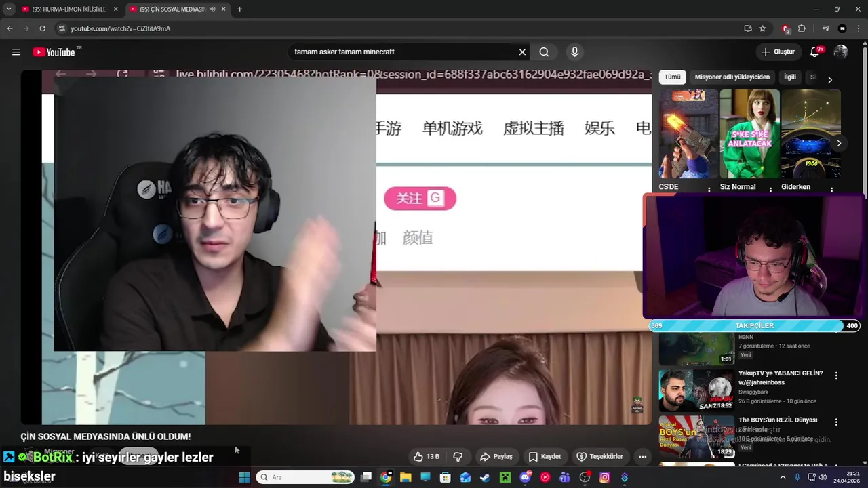Open the red extension with badge 2
The height and width of the screenshot is (488, 868).
point(786,28)
